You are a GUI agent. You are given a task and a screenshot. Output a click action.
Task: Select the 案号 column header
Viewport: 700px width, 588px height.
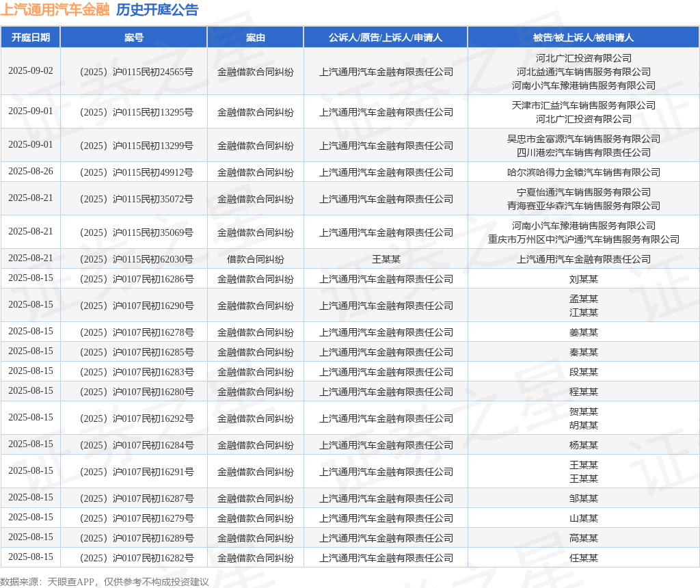tap(134, 38)
